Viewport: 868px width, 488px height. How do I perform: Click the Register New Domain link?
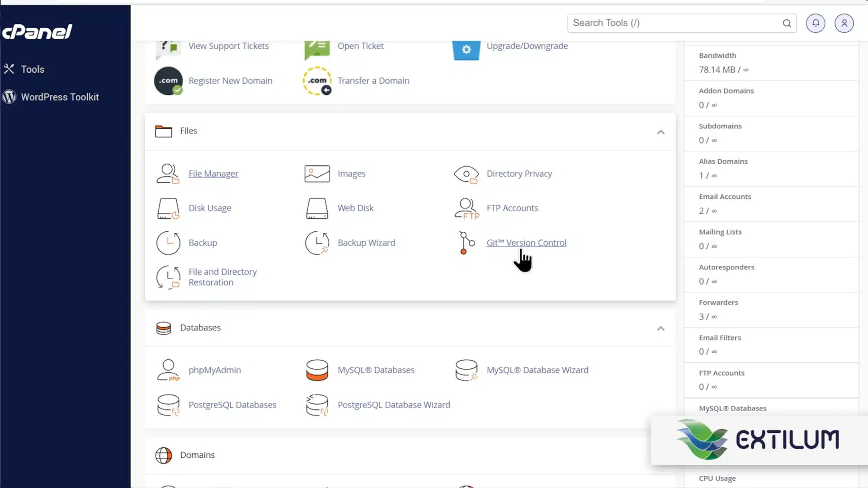tap(230, 80)
